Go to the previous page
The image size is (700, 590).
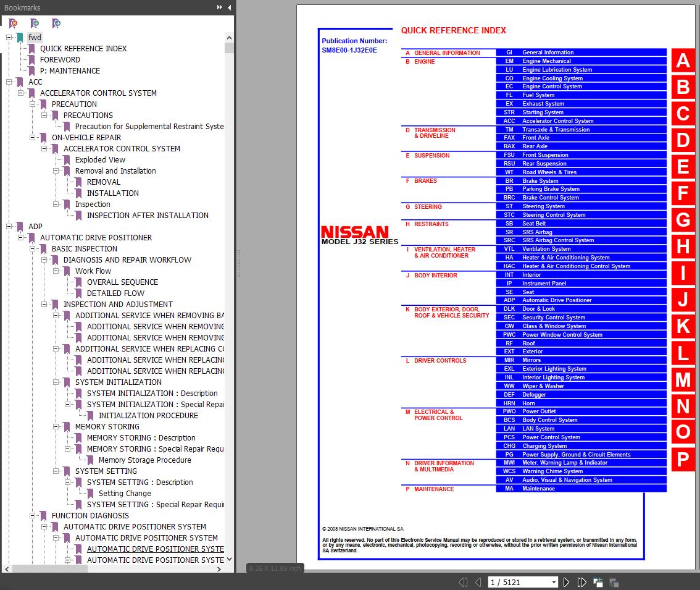[478, 582]
